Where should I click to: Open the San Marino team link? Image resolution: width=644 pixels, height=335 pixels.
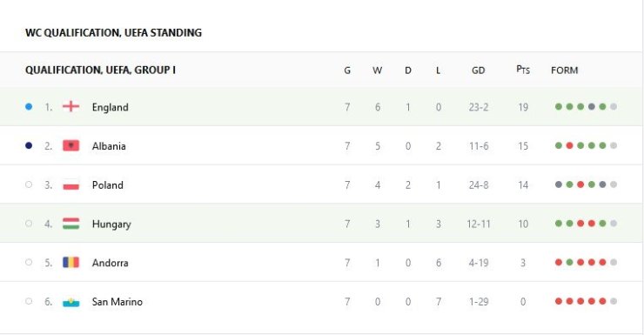coord(117,302)
